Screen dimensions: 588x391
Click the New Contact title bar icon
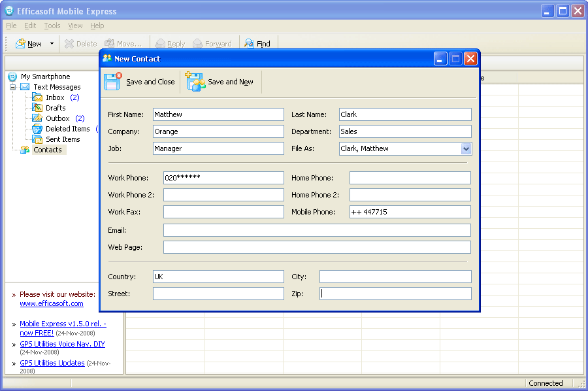tap(107, 59)
